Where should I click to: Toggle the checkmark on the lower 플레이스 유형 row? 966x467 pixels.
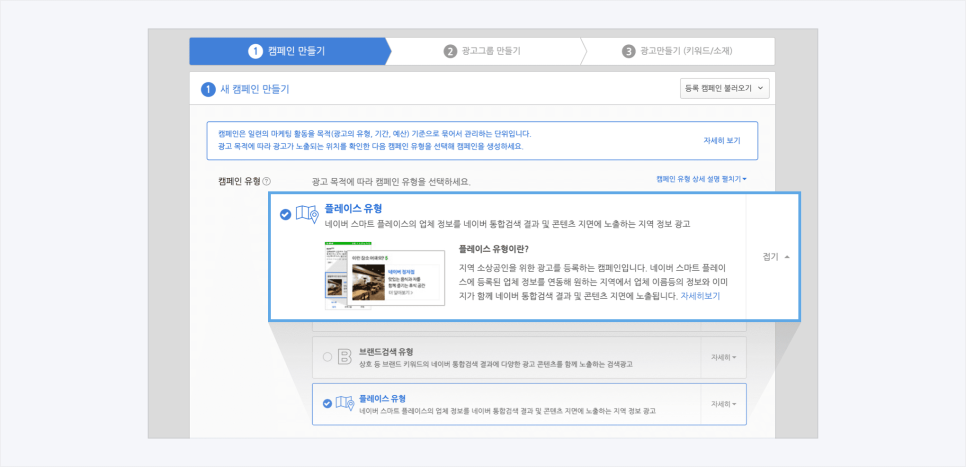coord(327,404)
